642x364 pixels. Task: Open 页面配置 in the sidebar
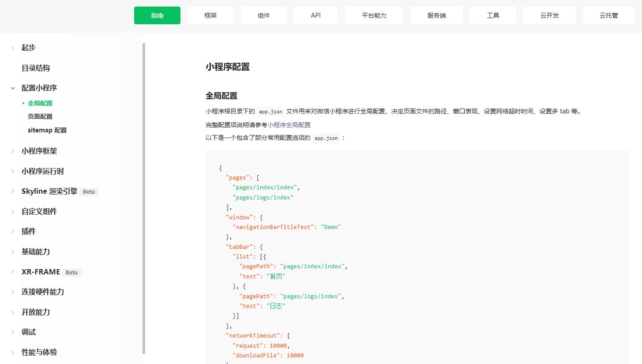click(x=40, y=116)
